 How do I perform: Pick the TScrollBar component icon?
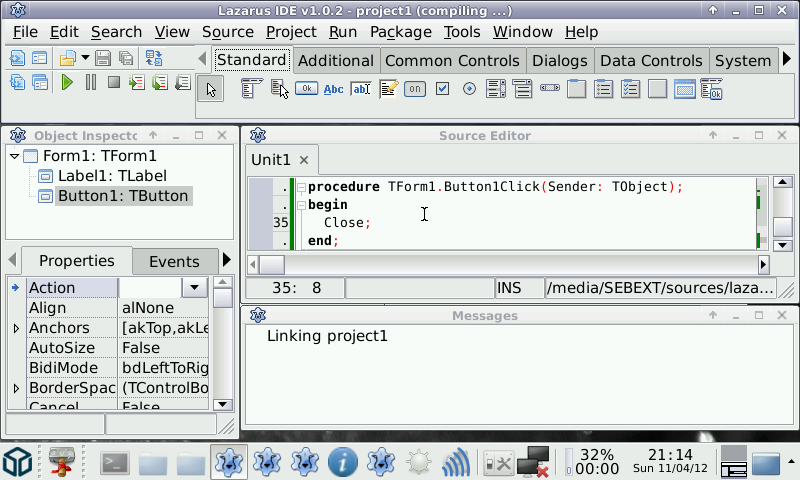tap(549, 88)
